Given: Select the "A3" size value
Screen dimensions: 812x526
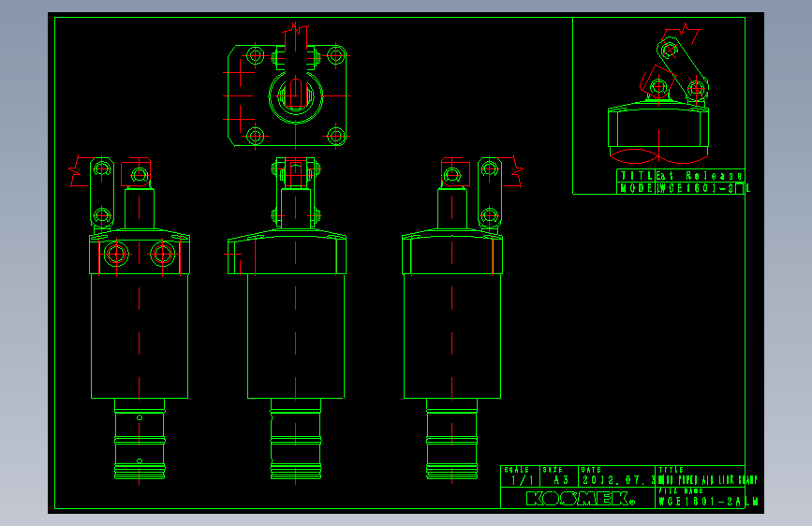Looking at the screenshot, I should click(x=561, y=480).
